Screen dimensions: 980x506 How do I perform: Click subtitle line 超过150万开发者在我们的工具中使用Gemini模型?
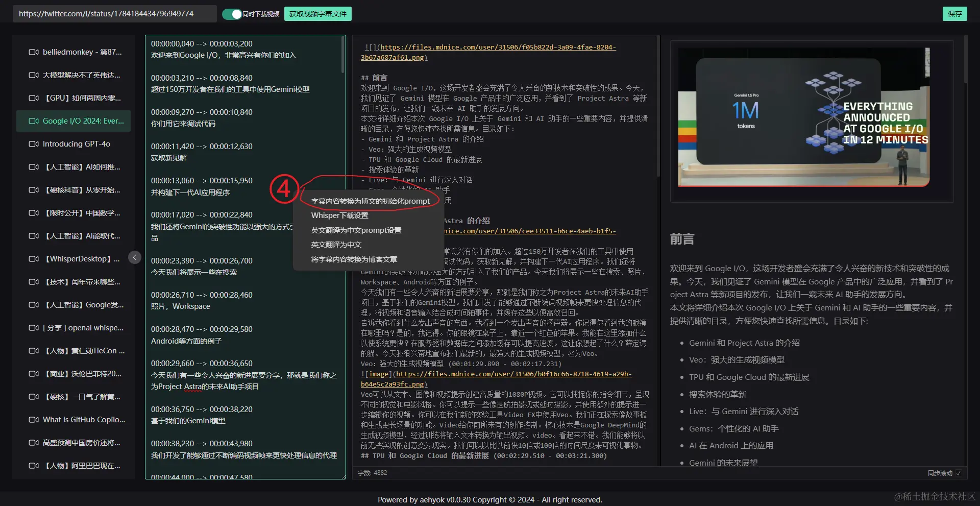230,89
